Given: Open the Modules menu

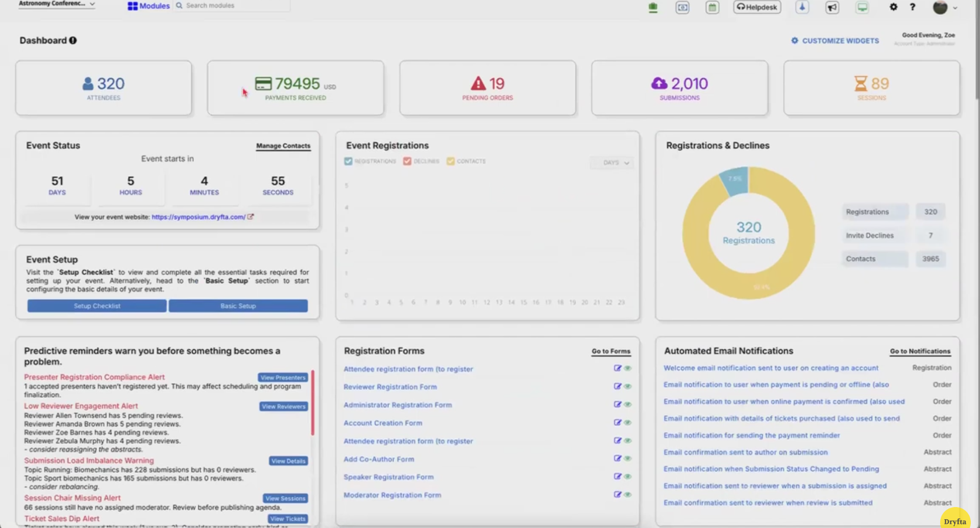Looking at the screenshot, I should coord(149,6).
